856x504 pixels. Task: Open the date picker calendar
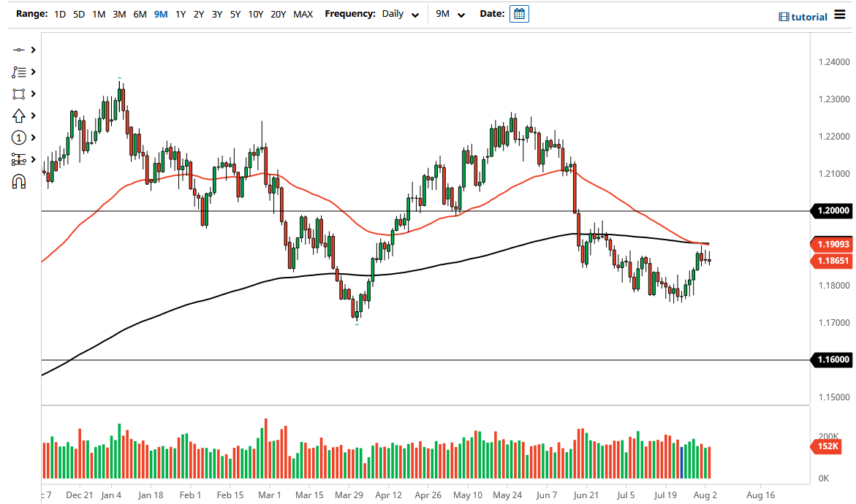coord(519,14)
